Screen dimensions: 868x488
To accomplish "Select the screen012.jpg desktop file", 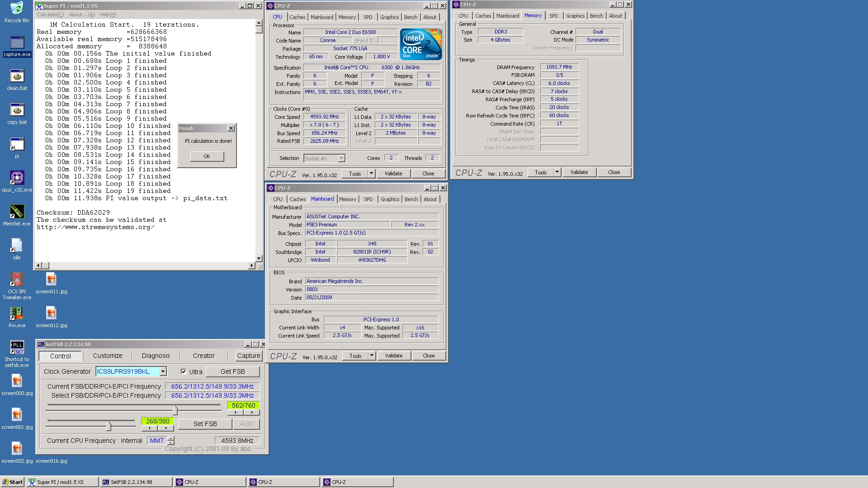I will [x=51, y=317].
